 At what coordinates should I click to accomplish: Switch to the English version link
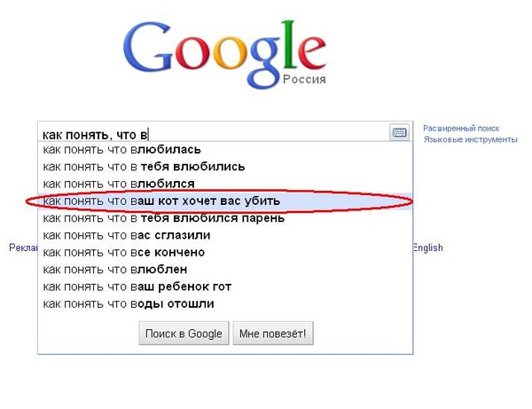(x=427, y=248)
